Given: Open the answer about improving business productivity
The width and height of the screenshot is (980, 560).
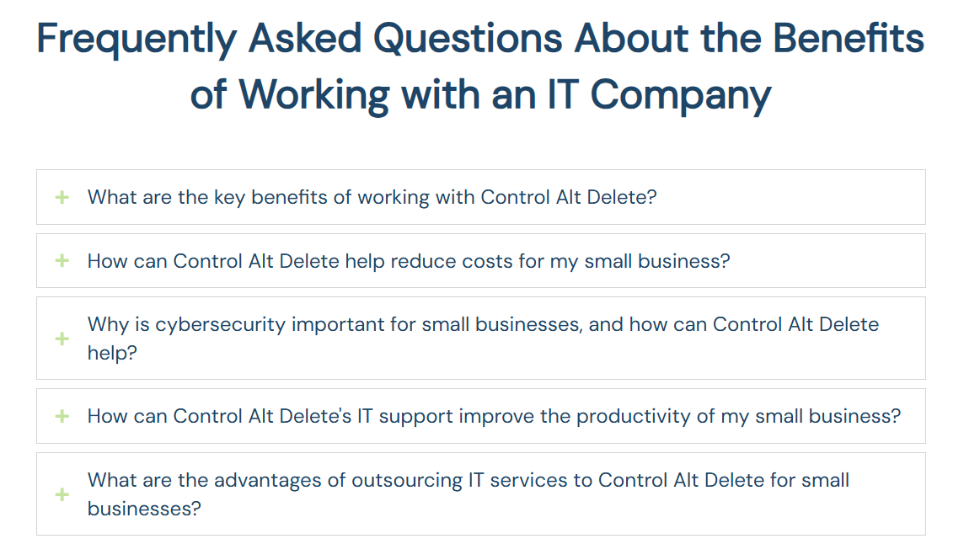Looking at the screenshot, I should pyautogui.click(x=494, y=415).
